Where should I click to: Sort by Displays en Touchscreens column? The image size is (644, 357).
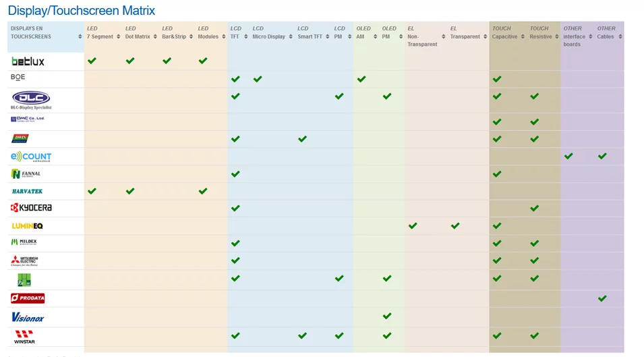(x=80, y=36)
